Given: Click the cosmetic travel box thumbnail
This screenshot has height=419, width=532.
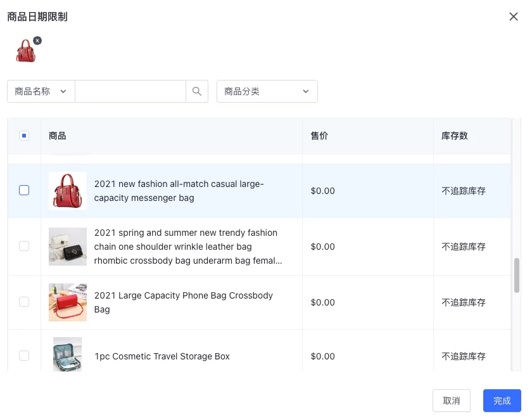Looking at the screenshot, I should click(x=67, y=355).
